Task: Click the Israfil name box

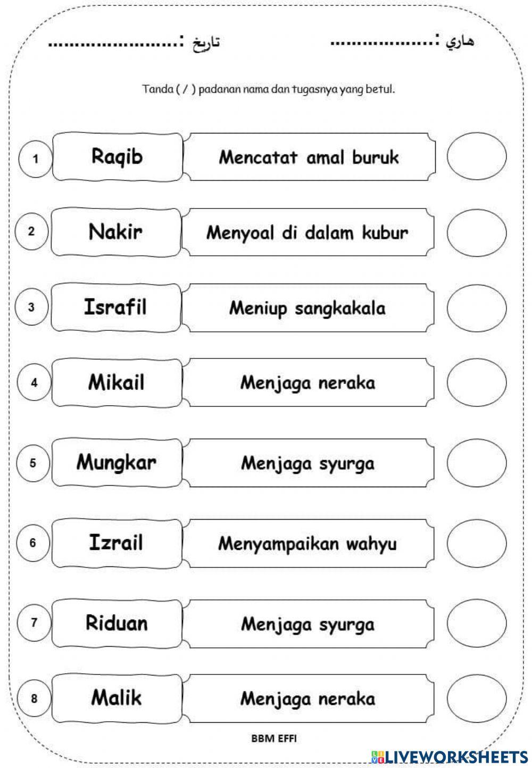Action: pos(116,307)
